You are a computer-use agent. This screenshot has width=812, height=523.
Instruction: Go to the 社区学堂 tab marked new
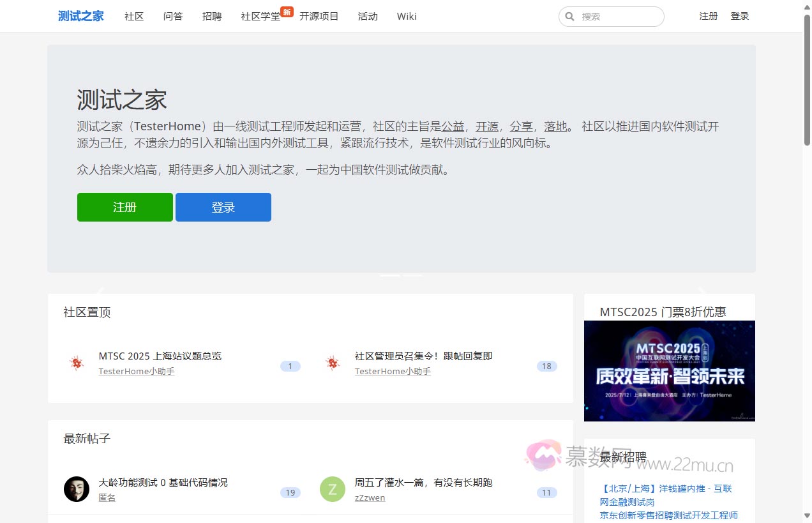(x=260, y=17)
